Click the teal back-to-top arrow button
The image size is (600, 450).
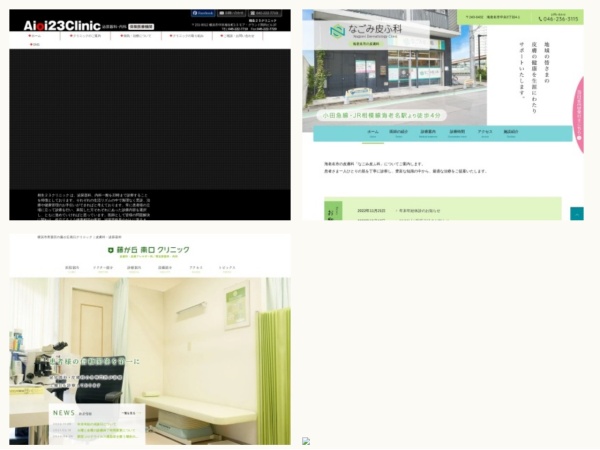pos(577,214)
